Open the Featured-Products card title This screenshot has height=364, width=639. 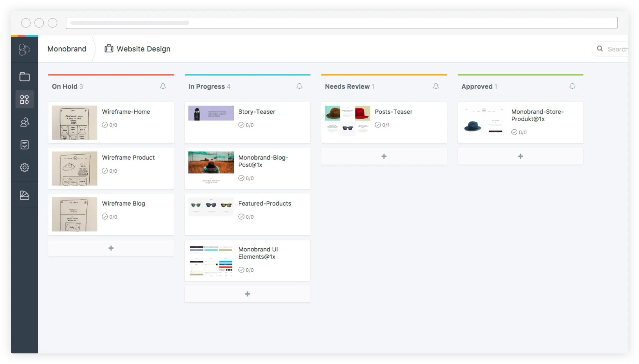(x=265, y=204)
